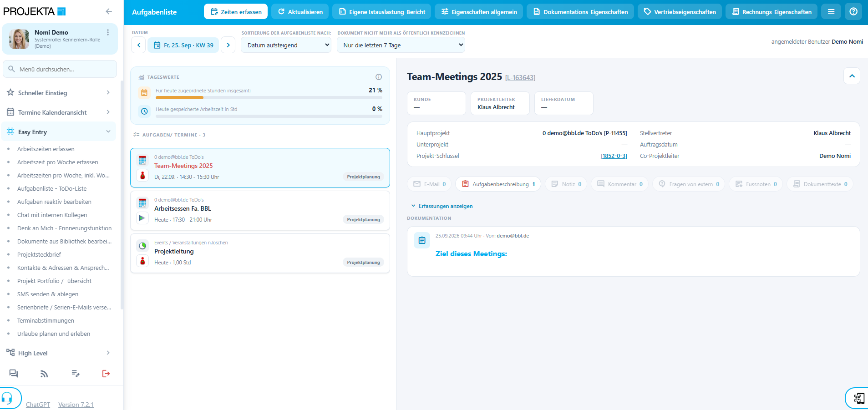Click the gespeicherte Arbeitszeit progress bar
Image resolution: width=868 pixels, height=410 pixels.
click(269, 116)
